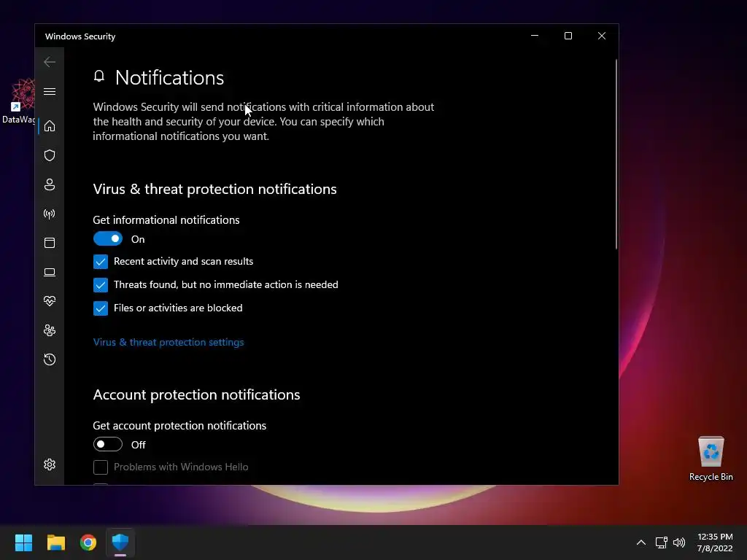Go back using the back arrow
This screenshot has height=560, width=747.
[50, 62]
